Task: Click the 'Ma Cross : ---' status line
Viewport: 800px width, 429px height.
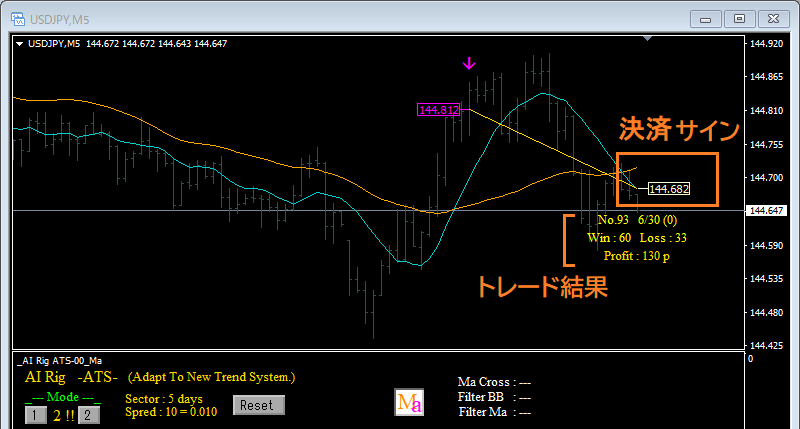Action: 494,382
